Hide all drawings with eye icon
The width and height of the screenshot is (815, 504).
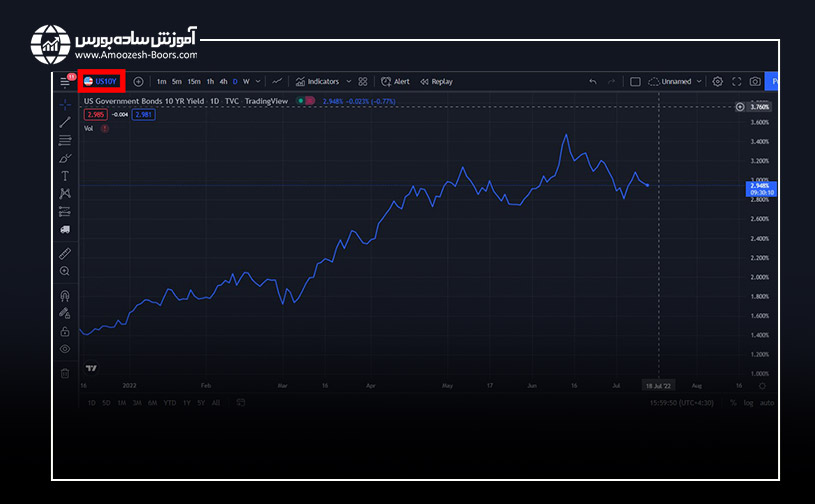tap(65, 349)
